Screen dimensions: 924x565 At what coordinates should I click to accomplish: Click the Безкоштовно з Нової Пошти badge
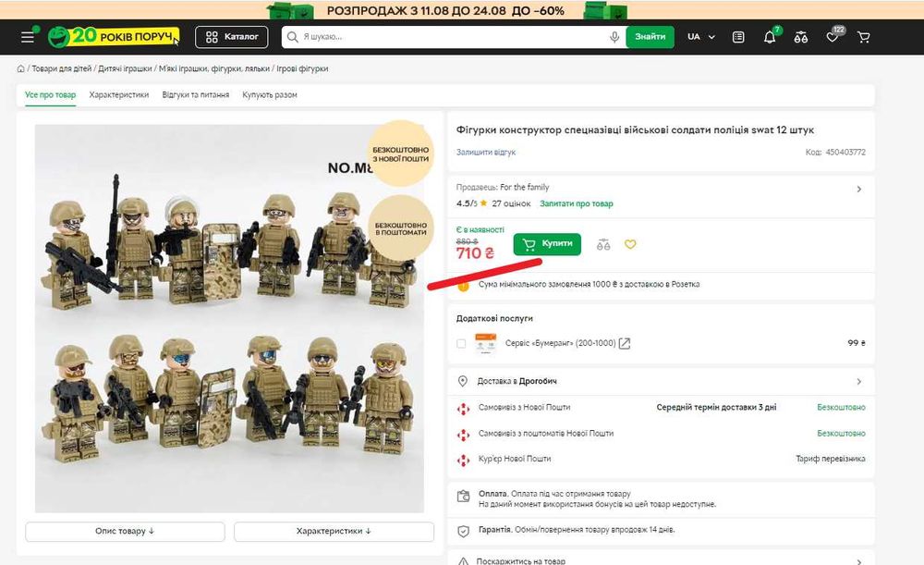coord(401,154)
